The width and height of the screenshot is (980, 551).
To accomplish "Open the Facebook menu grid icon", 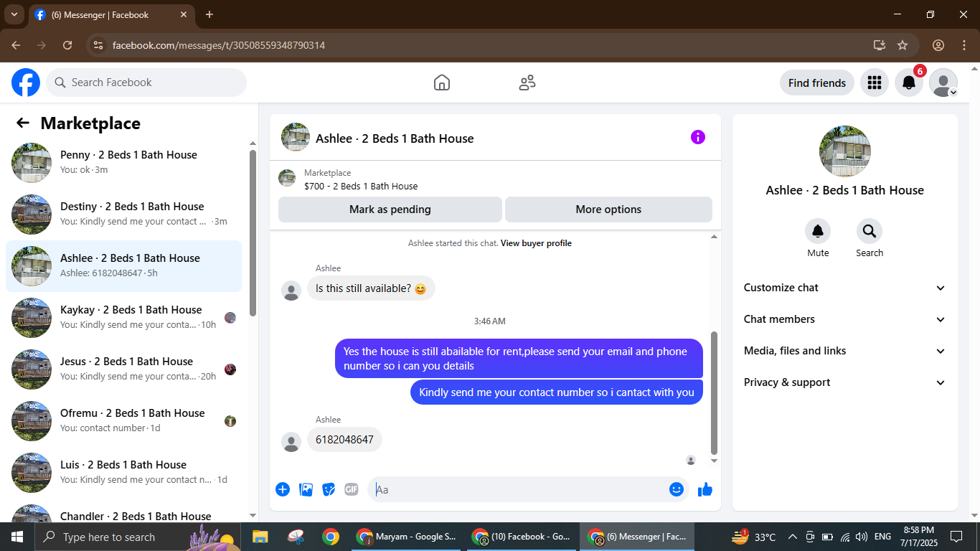I will [875, 83].
